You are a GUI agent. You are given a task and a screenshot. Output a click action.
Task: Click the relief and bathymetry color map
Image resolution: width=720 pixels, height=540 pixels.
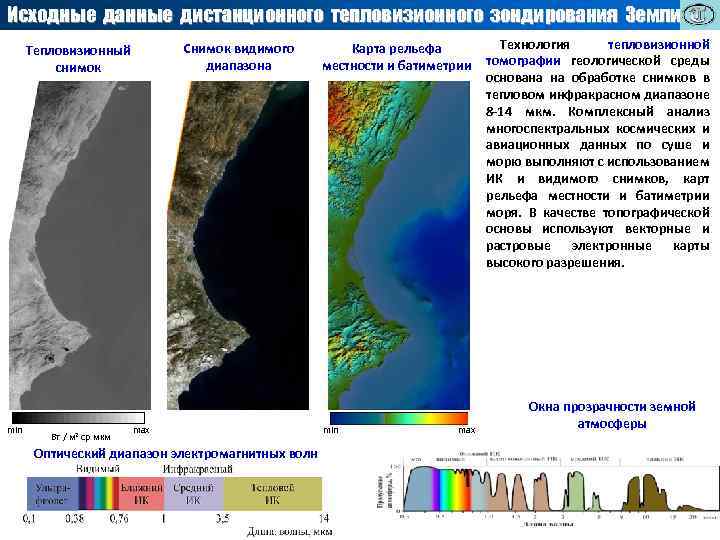pyautogui.click(x=399, y=245)
